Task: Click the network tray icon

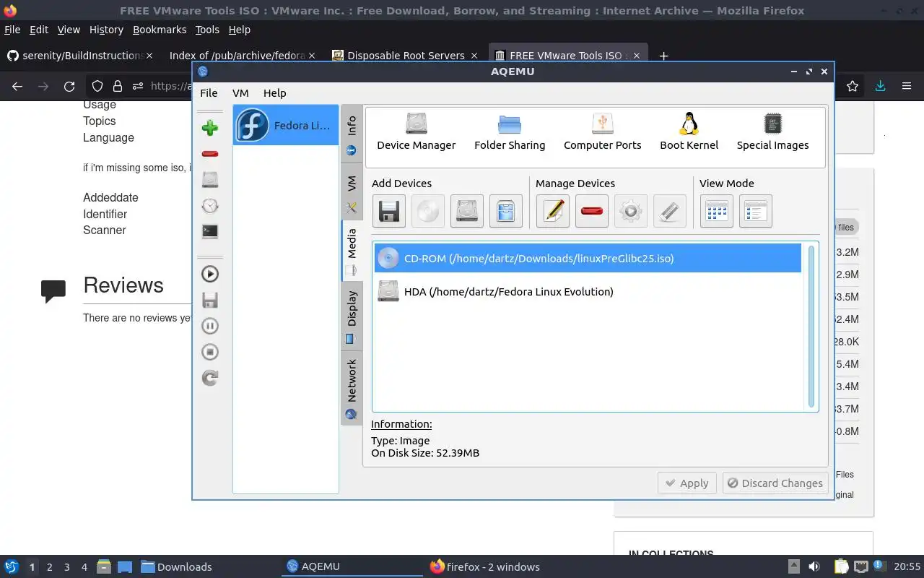Action: pyautogui.click(x=860, y=566)
